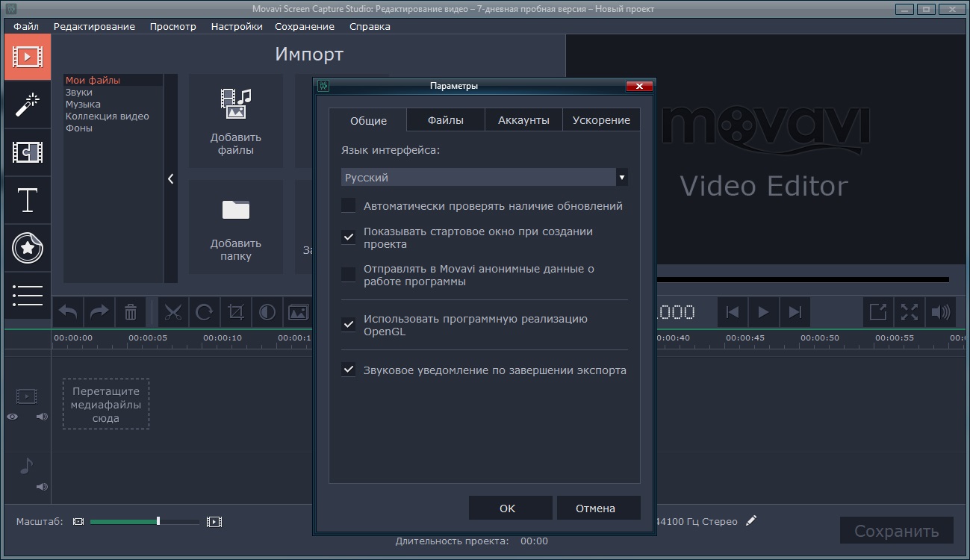Disable sound notification after export
Image resolution: width=970 pixels, height=560 pixels.
[x=349, y=370]
